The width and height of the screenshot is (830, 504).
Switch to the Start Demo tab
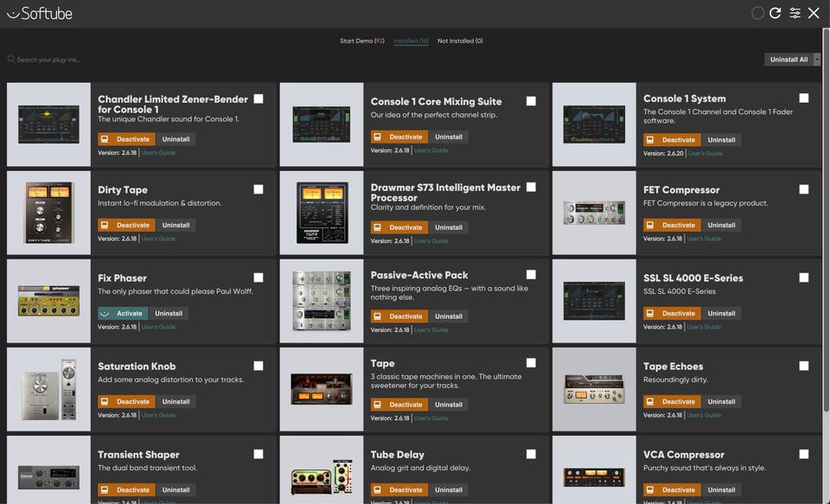(362, 41)
